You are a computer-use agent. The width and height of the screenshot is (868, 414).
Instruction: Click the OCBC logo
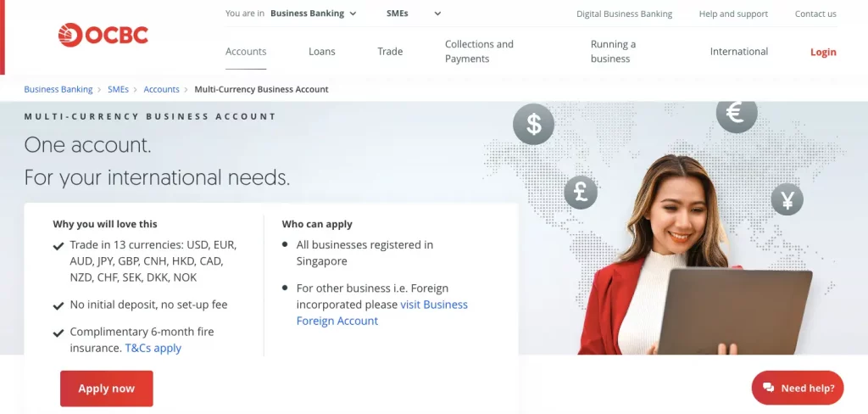coord(103,35)
